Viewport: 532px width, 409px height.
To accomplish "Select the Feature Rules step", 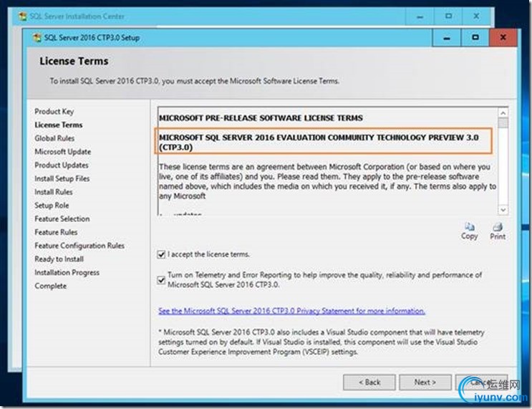I will point(57,232).
